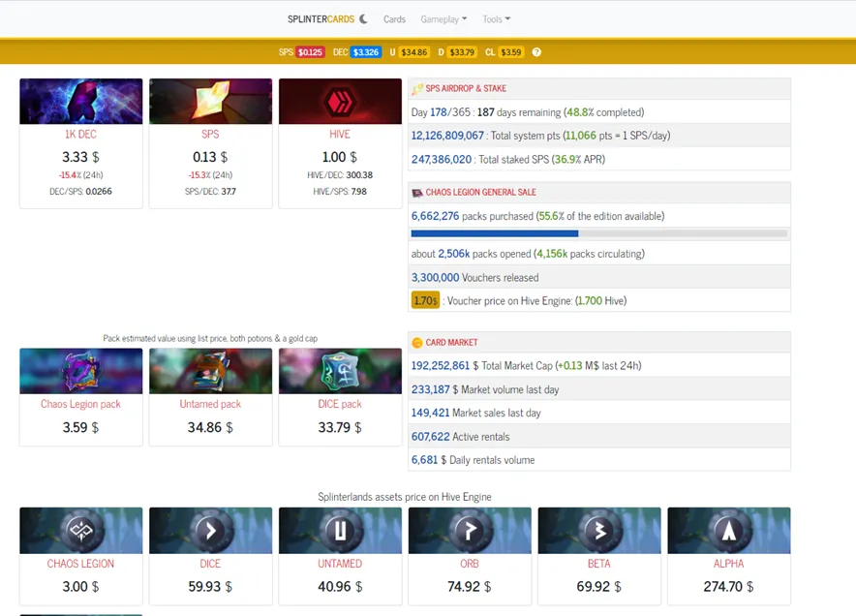Click the Day 178/365 airdrop progress text
856x616 pixels.
click(528, 112)
